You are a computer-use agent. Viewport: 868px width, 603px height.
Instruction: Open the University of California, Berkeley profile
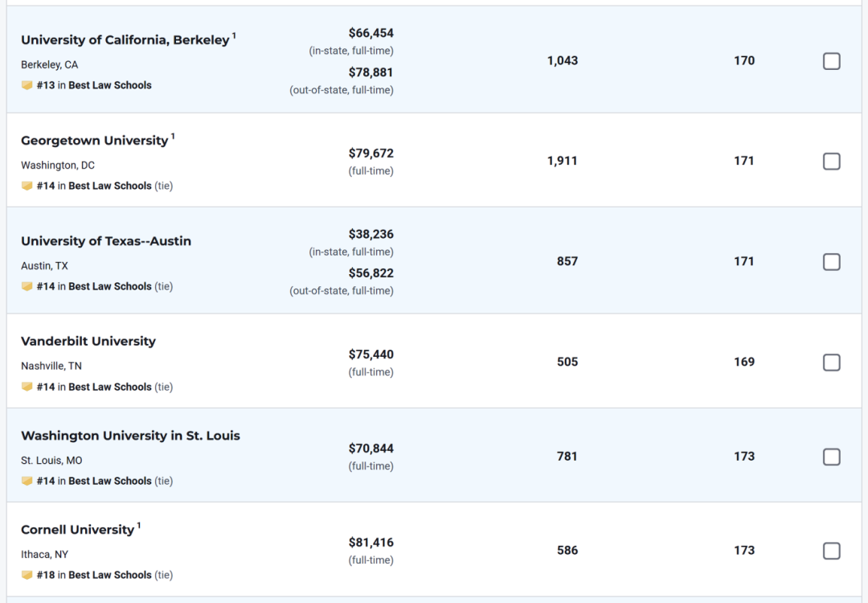coord(125,40)
